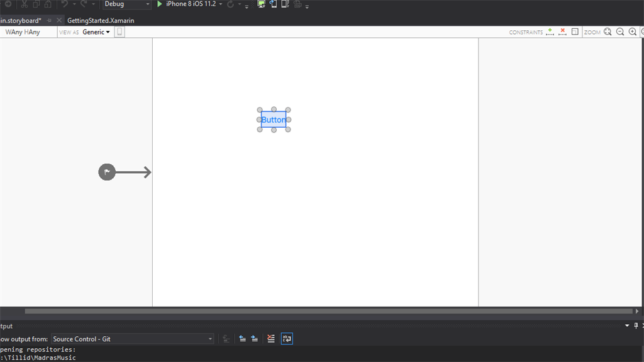Open the iOS toolbar overflow options arrow
The height and width of the screenshot is (362, 644).
[307, 6]
